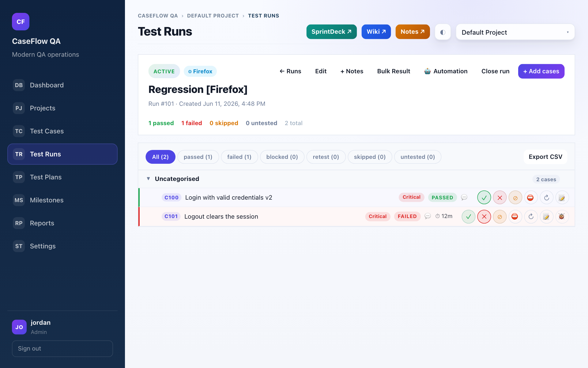Click the Firefox configuration tag
Viewport: 588px width, 368px height.
click(x=200, y=71)
